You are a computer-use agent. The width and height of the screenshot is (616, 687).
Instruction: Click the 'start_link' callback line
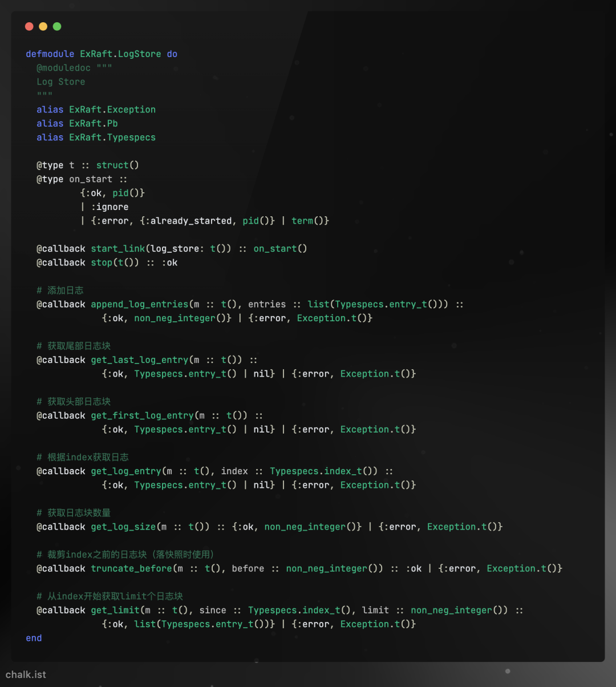(x=172, y=249)
